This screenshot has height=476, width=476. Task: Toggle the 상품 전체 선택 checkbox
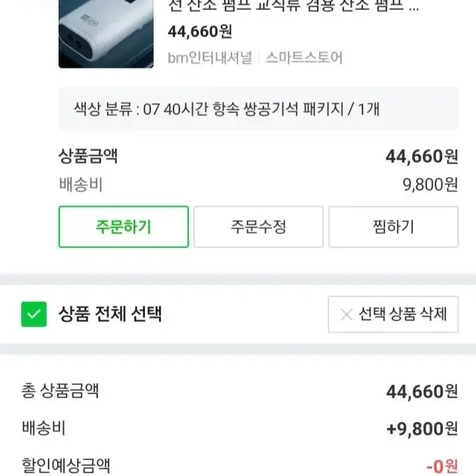tap(34, 314)
